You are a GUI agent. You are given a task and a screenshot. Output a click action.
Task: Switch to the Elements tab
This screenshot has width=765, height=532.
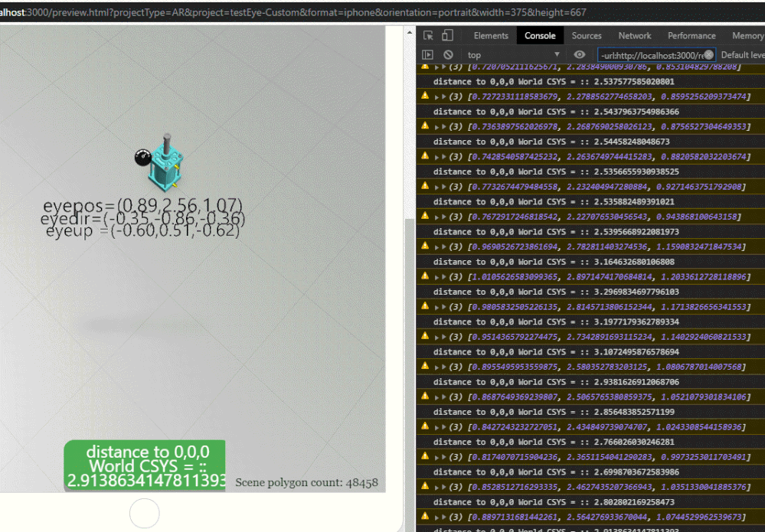(x=490, y=36)
